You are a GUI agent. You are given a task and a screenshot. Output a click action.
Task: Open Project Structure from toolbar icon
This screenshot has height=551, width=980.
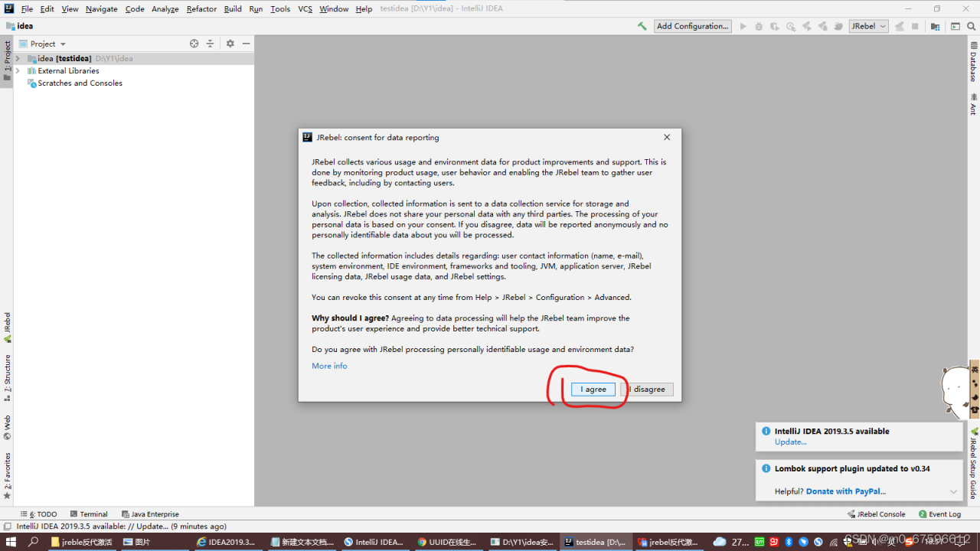tap(935, 26)
